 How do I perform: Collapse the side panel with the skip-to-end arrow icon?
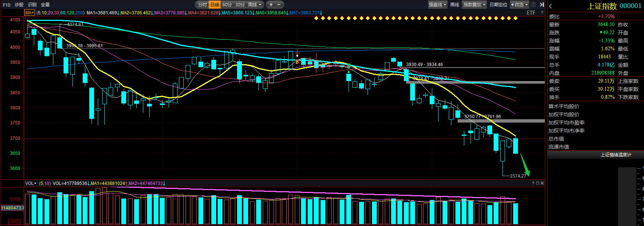point(541,5)
